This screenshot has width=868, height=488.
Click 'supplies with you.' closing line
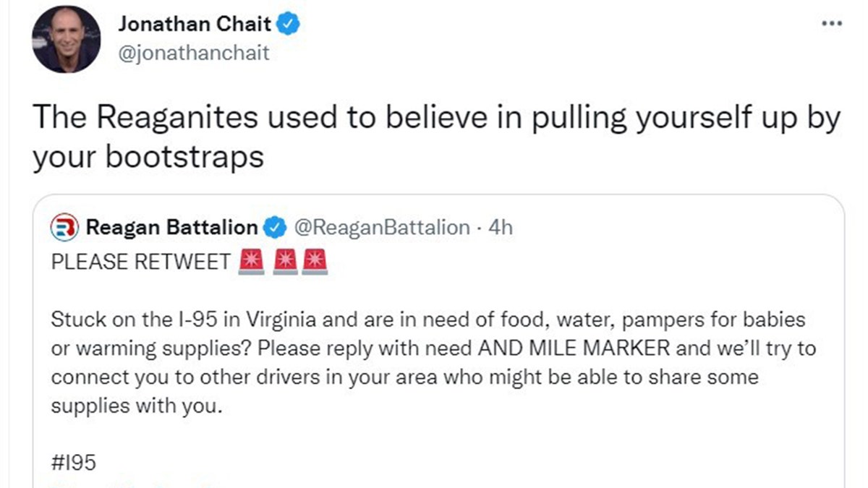(135, 406)
